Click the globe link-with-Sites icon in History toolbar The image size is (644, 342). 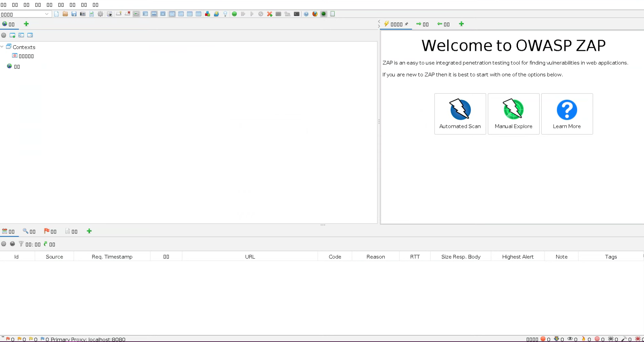pos(12,244)
